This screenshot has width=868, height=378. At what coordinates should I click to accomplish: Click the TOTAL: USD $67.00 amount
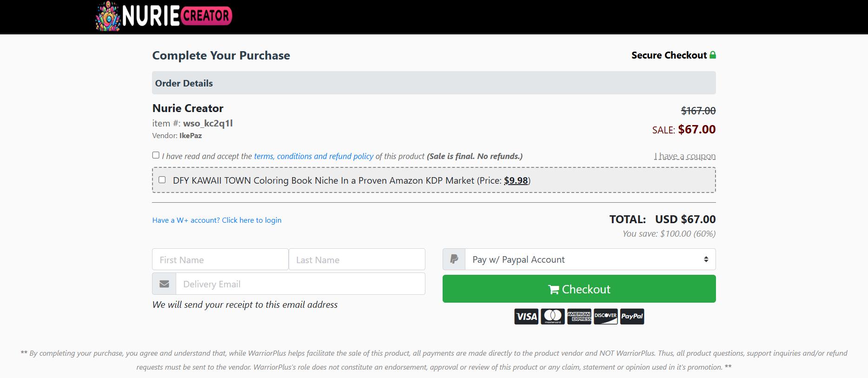click(663, 219)
